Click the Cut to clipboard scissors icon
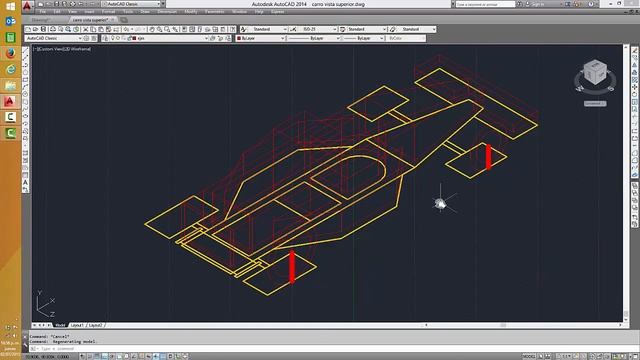 (x=86, y=29)
